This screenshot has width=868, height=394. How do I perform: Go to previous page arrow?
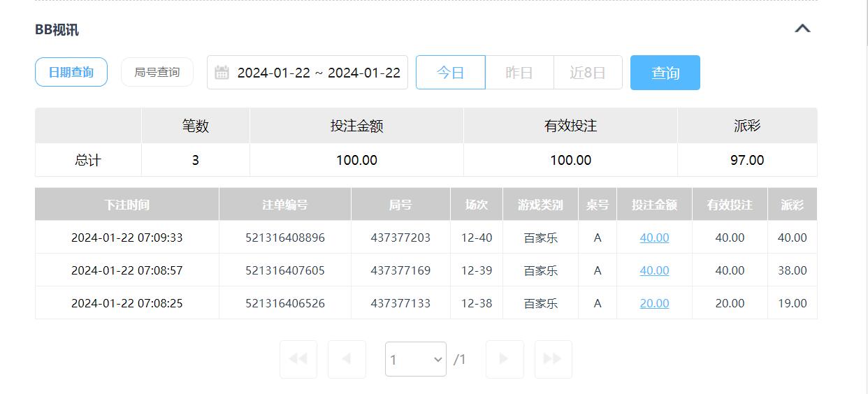347,359
